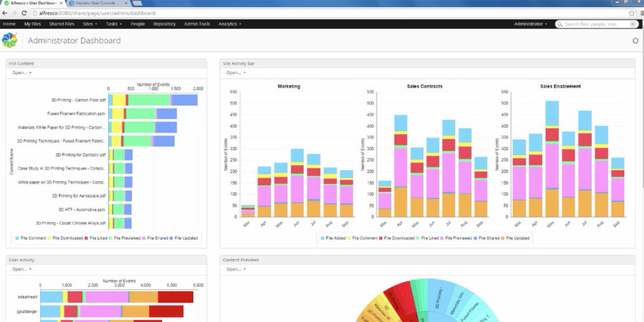Screen dimensions: 644x322
Task: Toggle File Shared in Hot Content legend
Action: (x=155, y=238)
